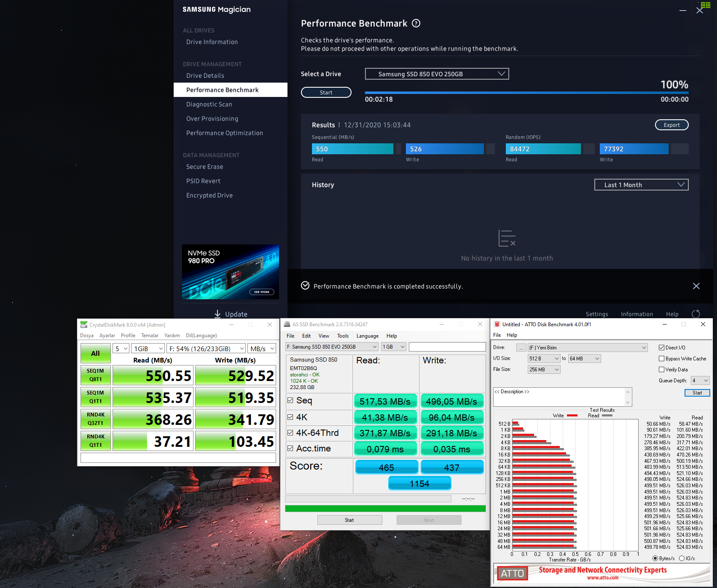
Task: Open Tools menu in AS SSD Benchmark
Action: 343,336
